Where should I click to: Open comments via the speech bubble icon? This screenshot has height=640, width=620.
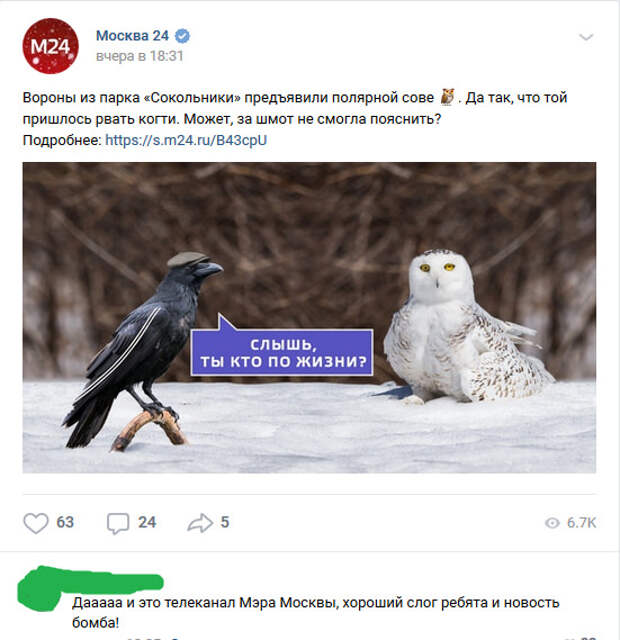118,523
